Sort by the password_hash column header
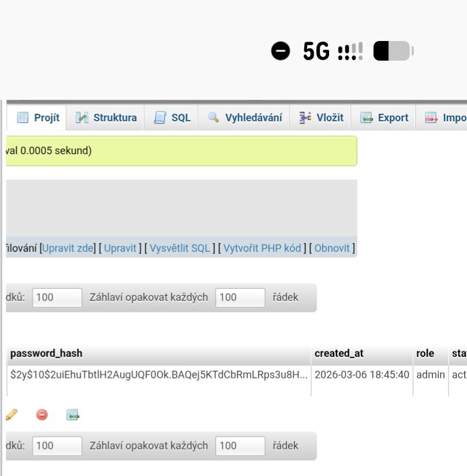Image resolution: width=467 pixels, height=476 pixels. tap(46, 354)
